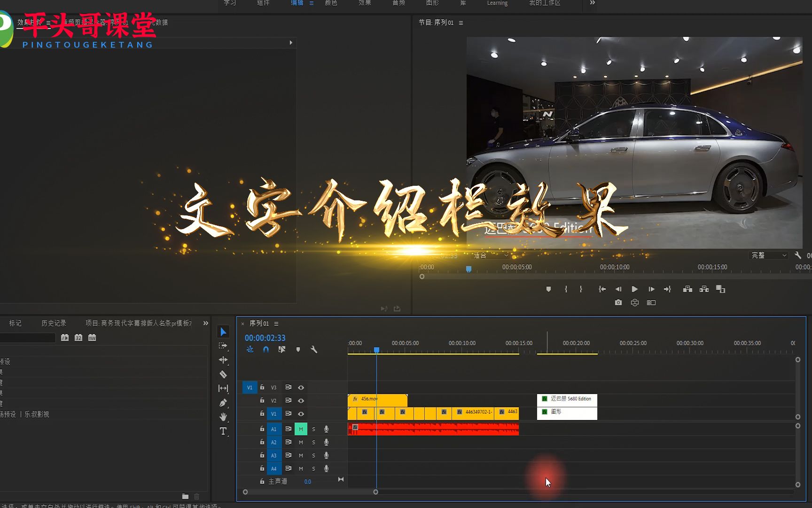The height and width of the screenshot is (508, 812).
Task: Switch to the Learning workspace
Action: [x=497, y=3]
